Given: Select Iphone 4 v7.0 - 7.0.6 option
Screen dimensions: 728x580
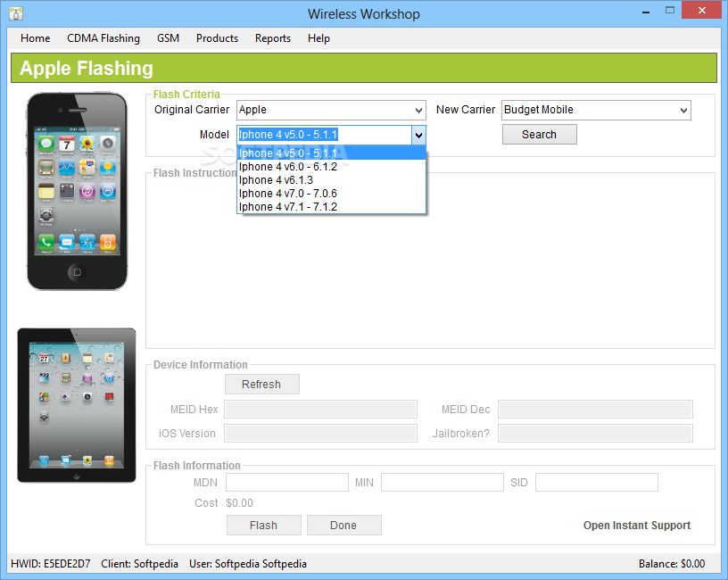Looking at the screenshot, I should click(x=332, y=194).
